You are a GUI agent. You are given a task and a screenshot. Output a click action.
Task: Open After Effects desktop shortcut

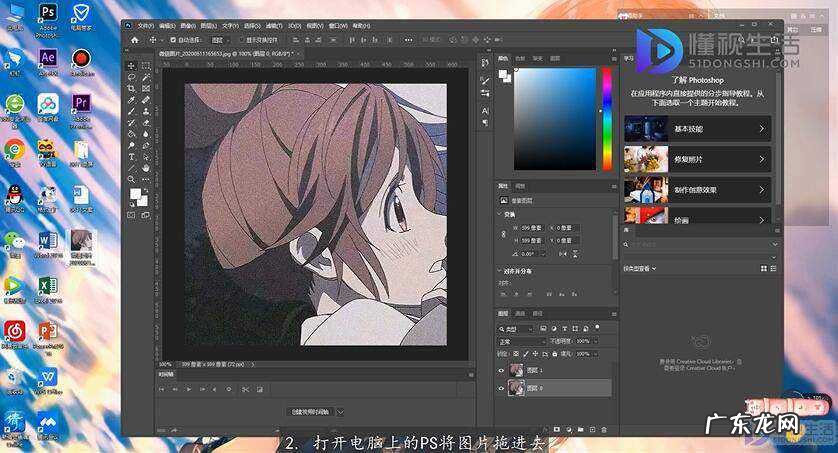[48, 63]
